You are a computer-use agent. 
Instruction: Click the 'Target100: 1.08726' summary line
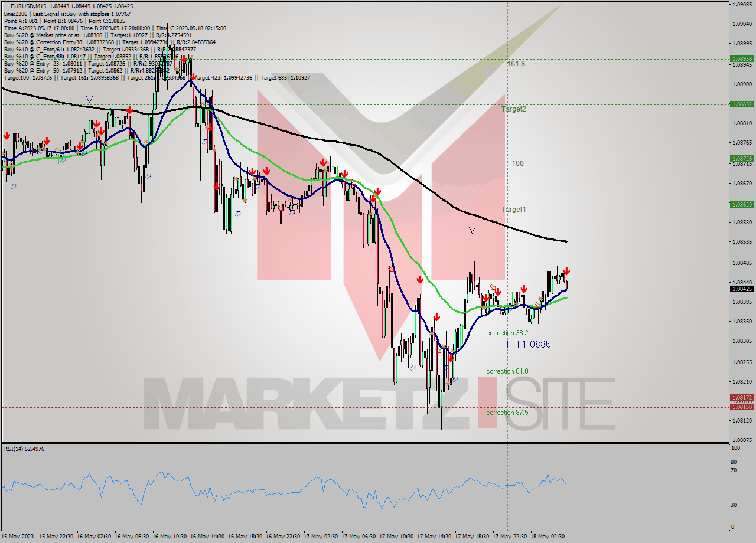[157, 77]
